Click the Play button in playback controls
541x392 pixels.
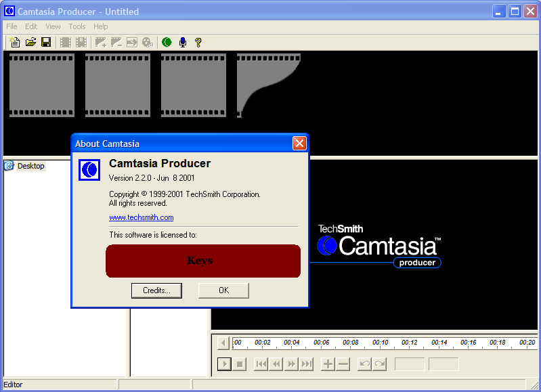(x=224, y=364)
